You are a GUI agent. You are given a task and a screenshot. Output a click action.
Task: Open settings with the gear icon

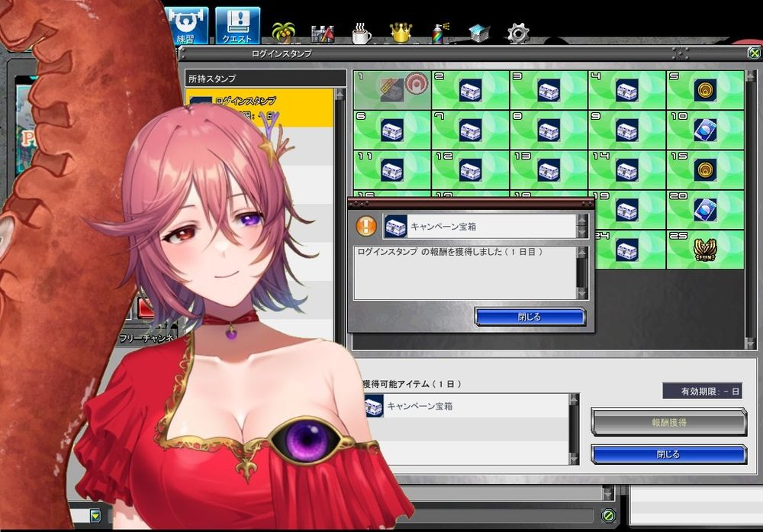tap(518, 34)
